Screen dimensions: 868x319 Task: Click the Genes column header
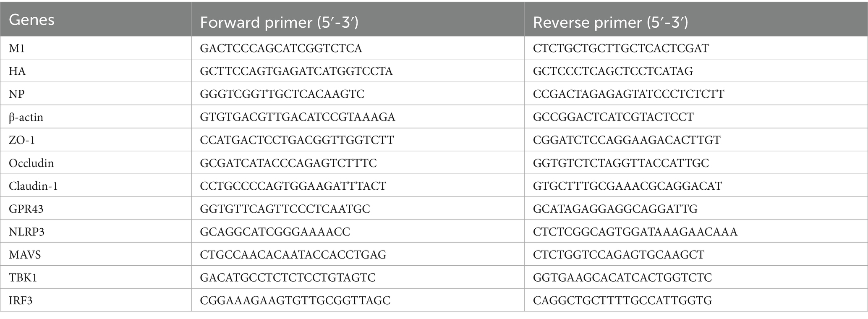[32, 20]
